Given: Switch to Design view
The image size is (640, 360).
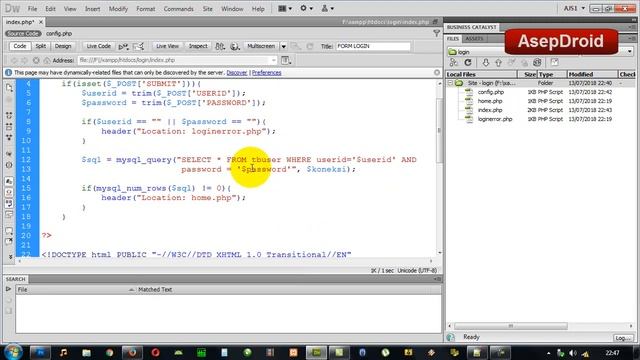Looking at the screenshot, I should 63,46.
